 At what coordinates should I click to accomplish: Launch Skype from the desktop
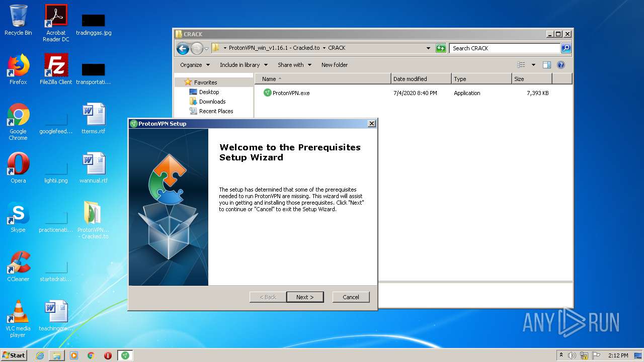[x=18, y=217]
